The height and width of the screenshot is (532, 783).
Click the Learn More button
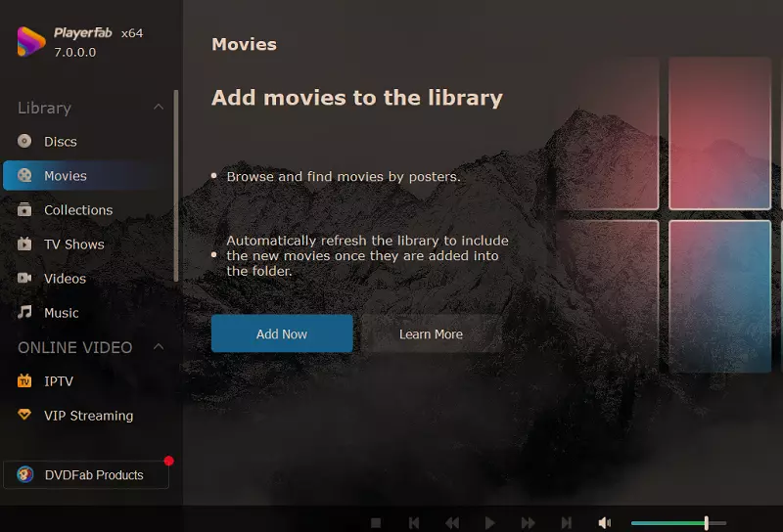431,333
